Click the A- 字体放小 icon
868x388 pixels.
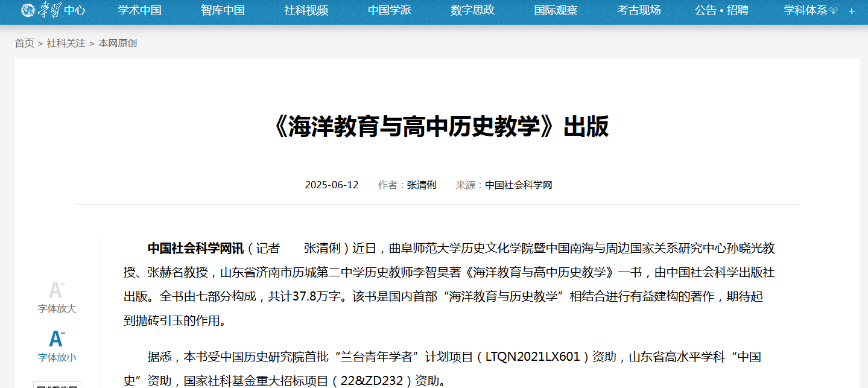[x=57, y=339]
